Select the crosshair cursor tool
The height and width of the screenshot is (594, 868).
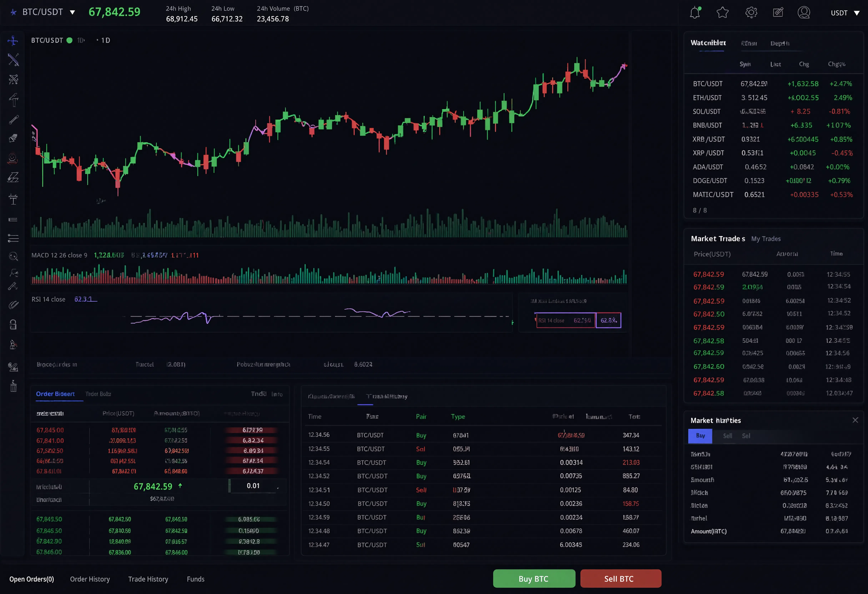click(13, 40)
